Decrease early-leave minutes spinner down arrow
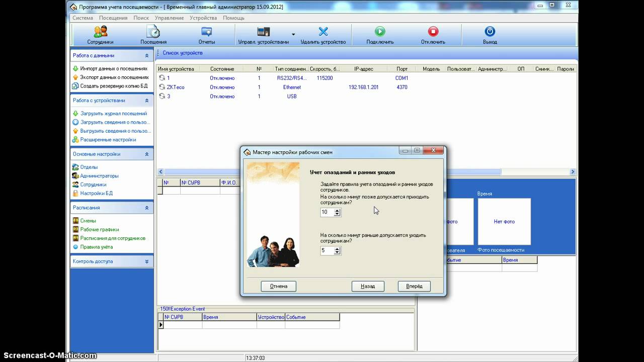The width and height of the screenshot is (644, 362). [337, 253]
